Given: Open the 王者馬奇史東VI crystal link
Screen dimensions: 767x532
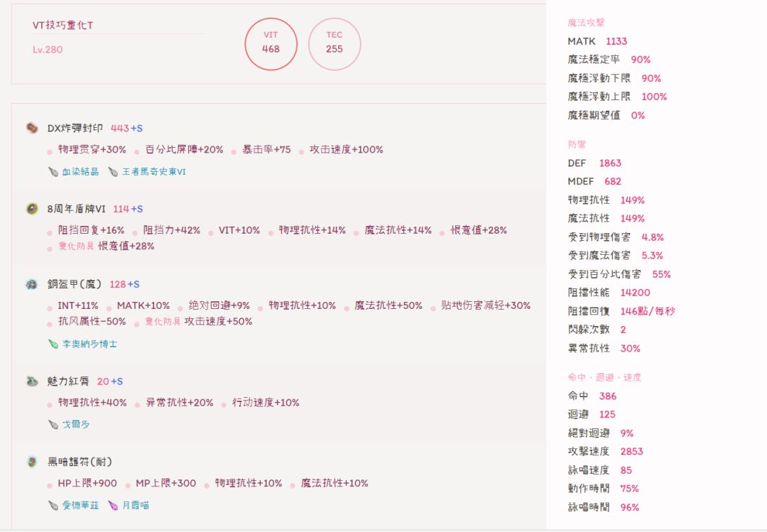Looking at the screenshot, I should pos(154,172).
